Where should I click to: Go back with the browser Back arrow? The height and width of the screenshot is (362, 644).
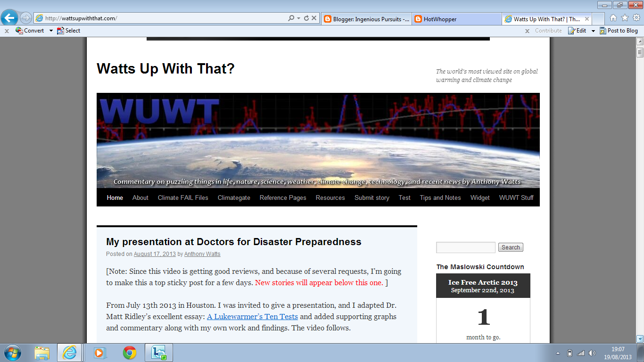[9, 18]
